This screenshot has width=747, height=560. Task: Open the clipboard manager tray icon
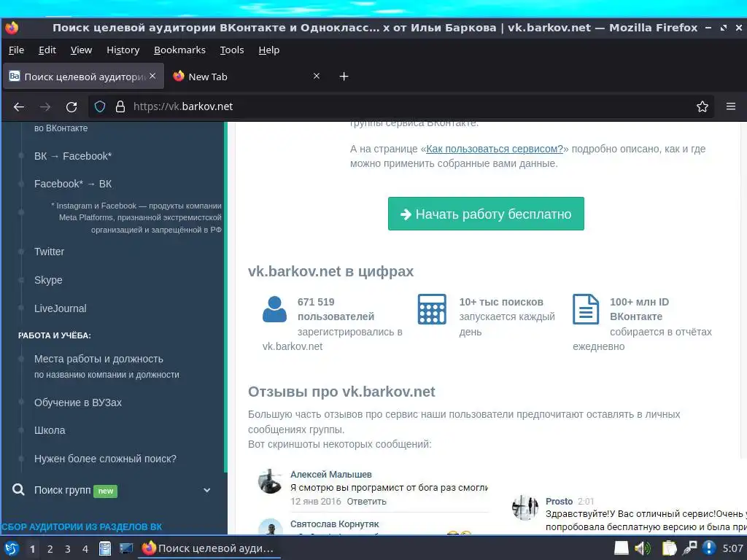669,548
